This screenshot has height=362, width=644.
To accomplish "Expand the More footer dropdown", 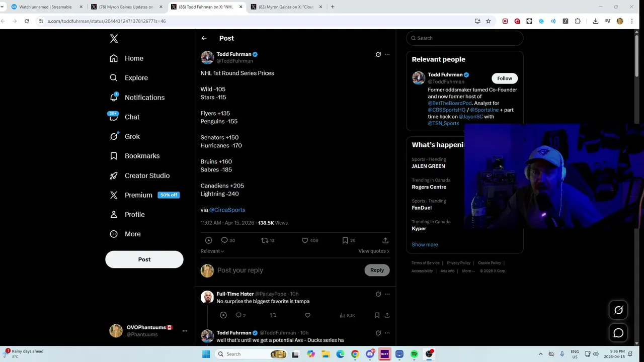I will point(468,271).
